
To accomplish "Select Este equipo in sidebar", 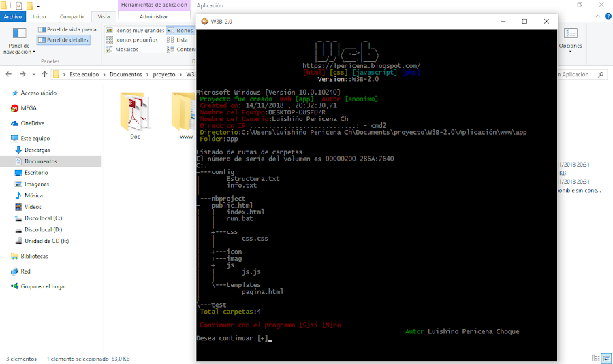I will click(x=31, y=139).
